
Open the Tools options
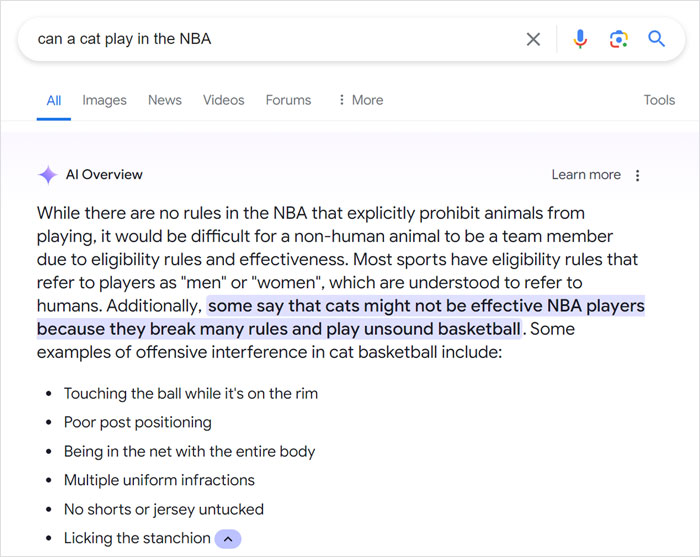[x=659, y=100]
